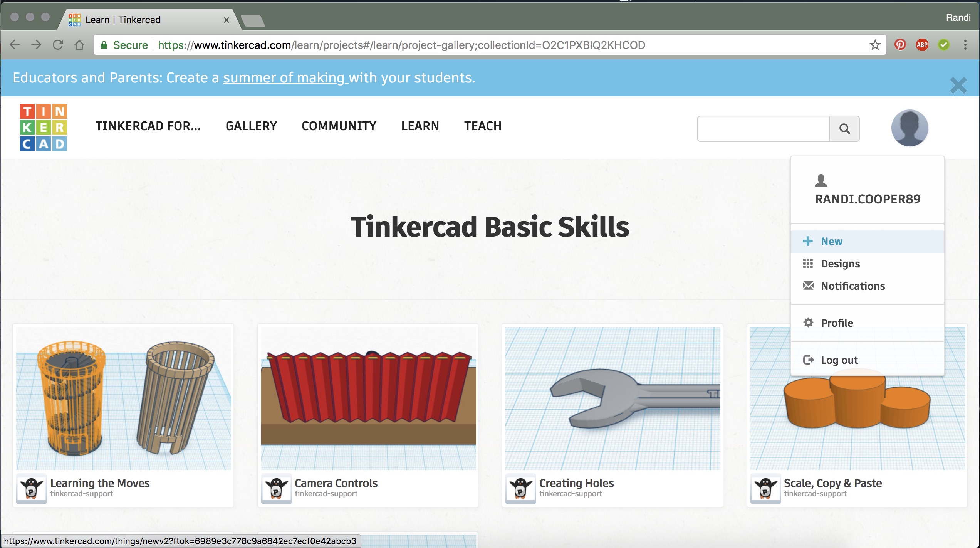Expand the GALLERY navigation menu
Screen dimensions: 980x548
251,126
